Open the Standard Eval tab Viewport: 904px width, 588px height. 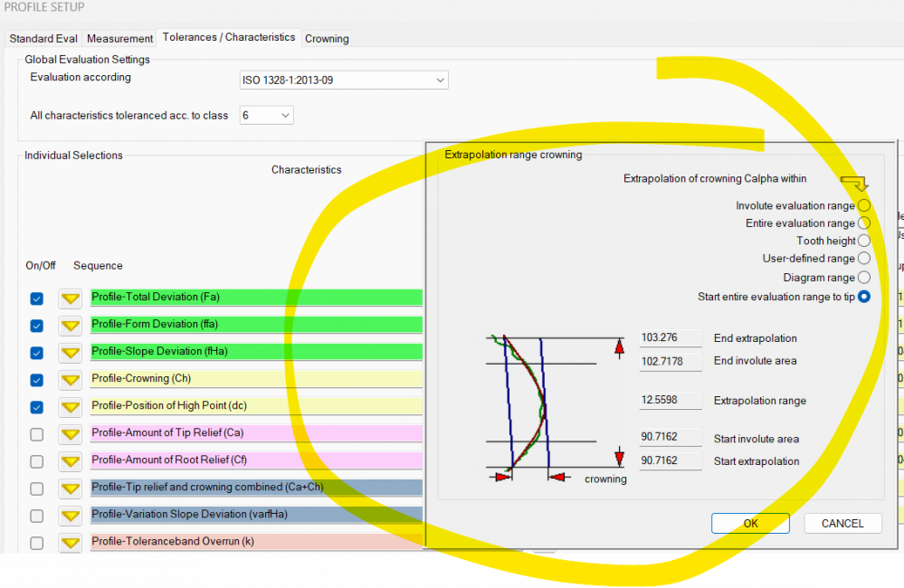click(43, 39)
